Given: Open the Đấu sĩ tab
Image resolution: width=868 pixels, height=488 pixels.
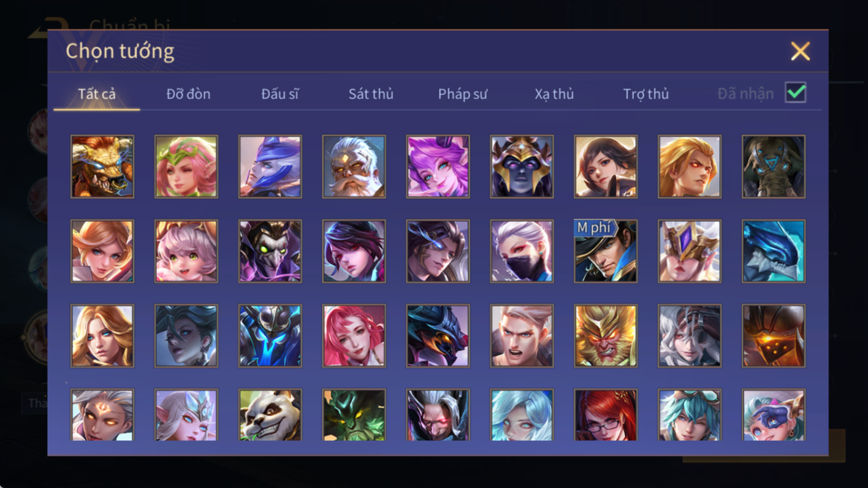Looking at the screenshot, I should 280,94.
